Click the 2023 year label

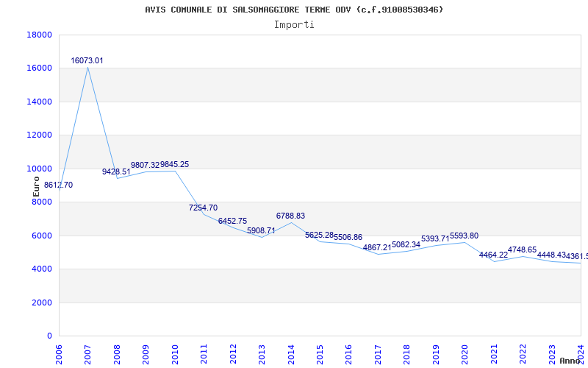(x=552, y=354)
